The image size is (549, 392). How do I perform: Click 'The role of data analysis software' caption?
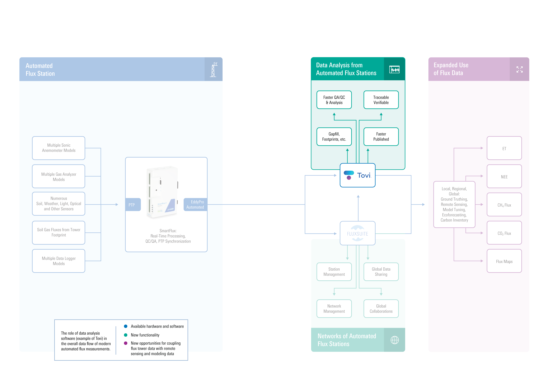pyautogui.click(x=86, y=341)
